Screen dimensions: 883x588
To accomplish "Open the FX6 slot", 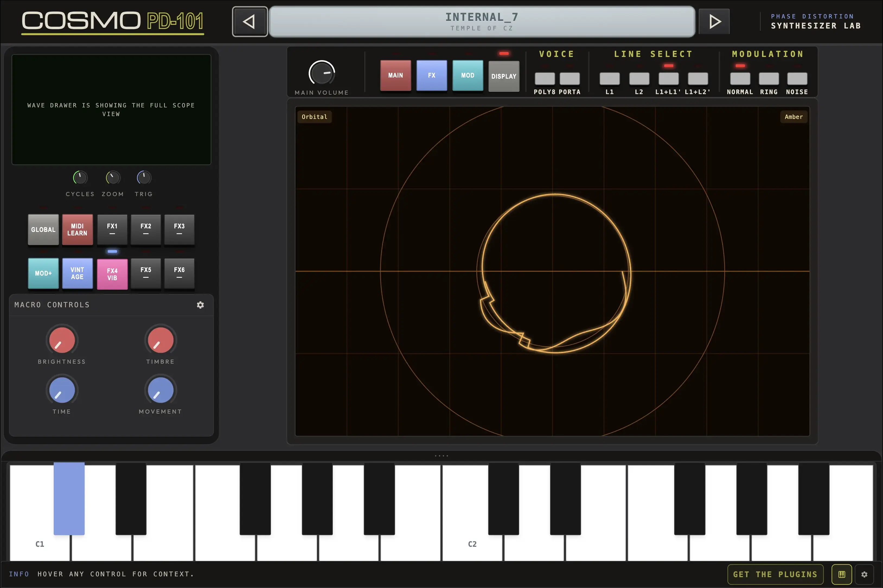I will pyautogui.click(x=179, y=273).
